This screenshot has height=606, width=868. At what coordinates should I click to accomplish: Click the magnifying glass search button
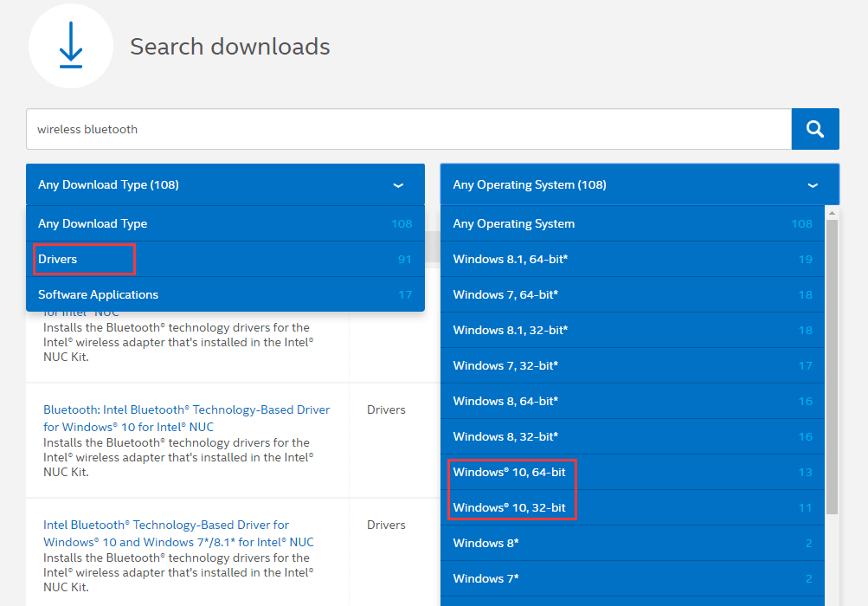pos(814,129)
